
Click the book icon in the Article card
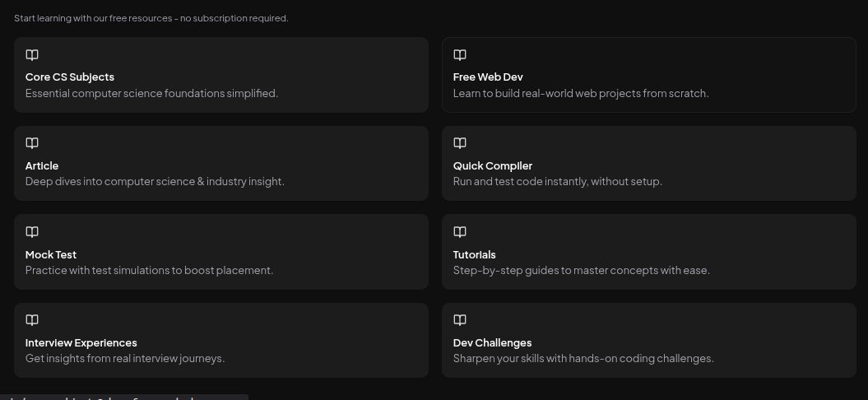point(32,143)
